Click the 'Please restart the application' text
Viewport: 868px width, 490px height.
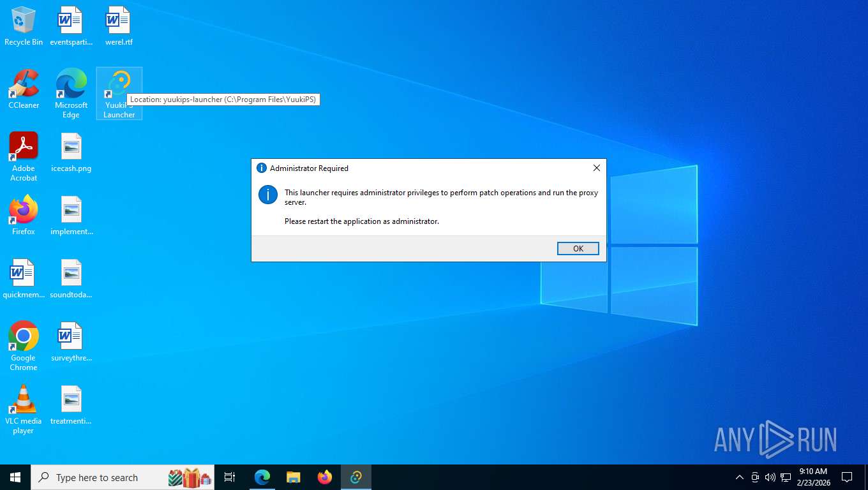click(362, 221)
